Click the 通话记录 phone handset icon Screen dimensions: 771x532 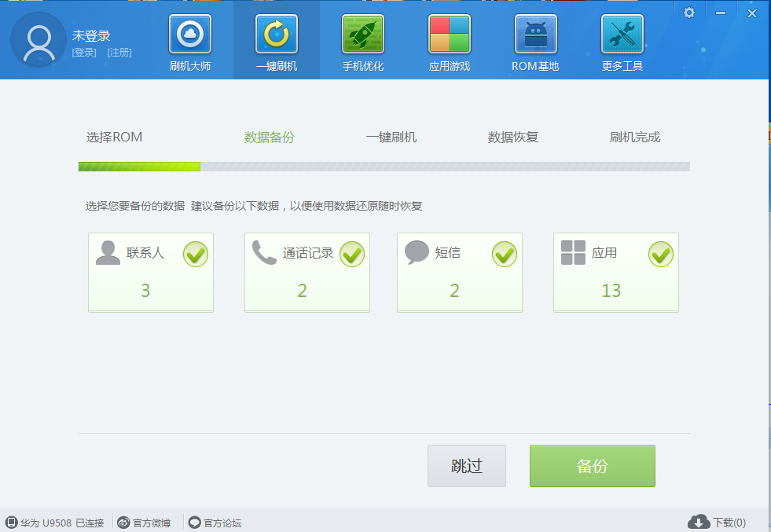(x=264, y=253)
